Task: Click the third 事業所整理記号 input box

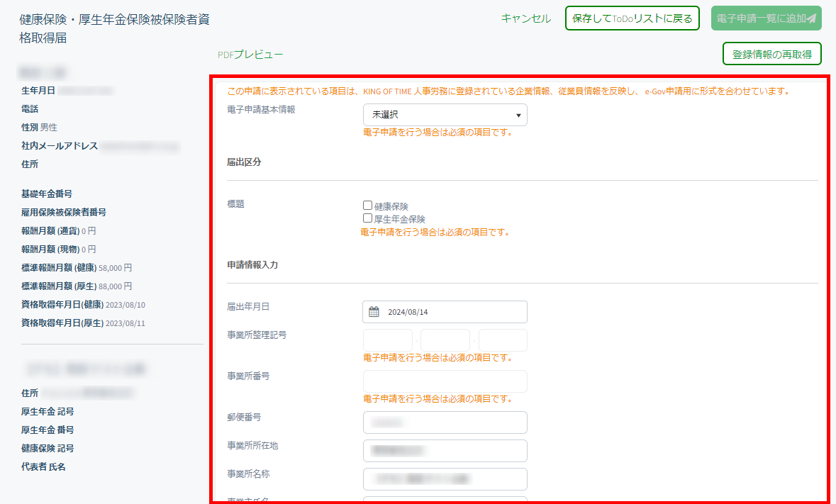Action: (503, 340)
